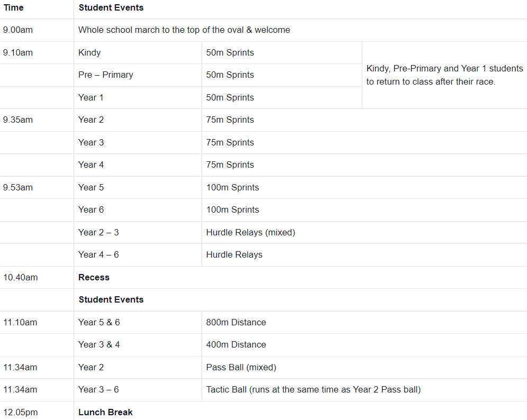Image resolution: width=527 pixels, height=420 pixels.
Task: Click the Time column header
Action: coord(14,8)
